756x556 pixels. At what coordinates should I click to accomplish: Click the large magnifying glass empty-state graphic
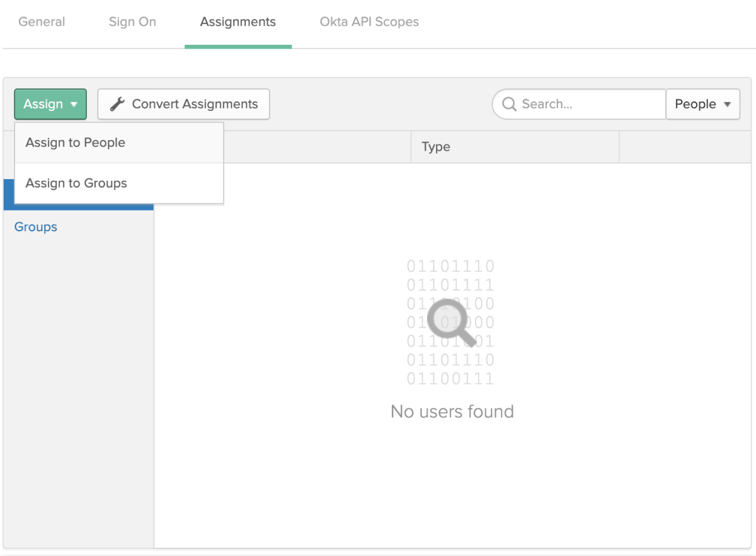coord(450,322)
